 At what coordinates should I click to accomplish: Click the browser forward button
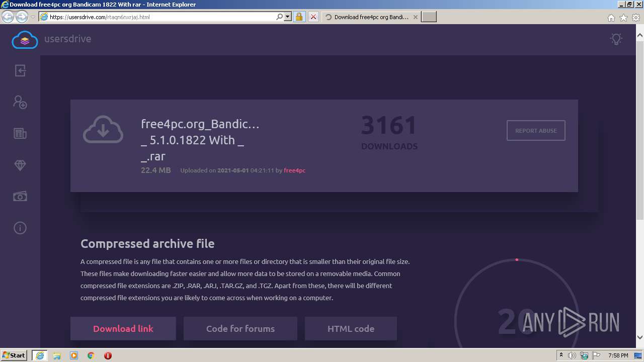tap(22, 17)
